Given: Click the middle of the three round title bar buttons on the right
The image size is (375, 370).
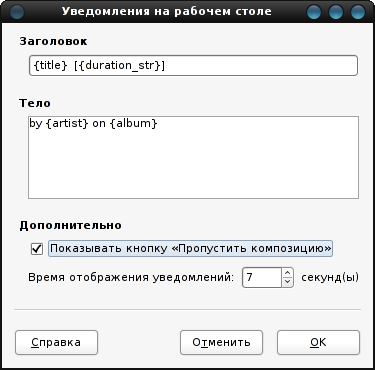Looking at the screenshot, I should 336,12.
